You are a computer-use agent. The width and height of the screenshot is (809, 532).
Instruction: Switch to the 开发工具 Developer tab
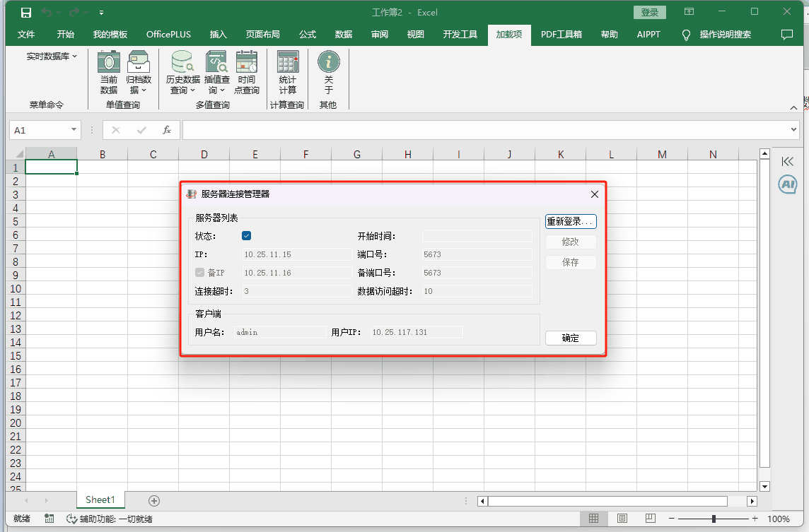(460, 35)
